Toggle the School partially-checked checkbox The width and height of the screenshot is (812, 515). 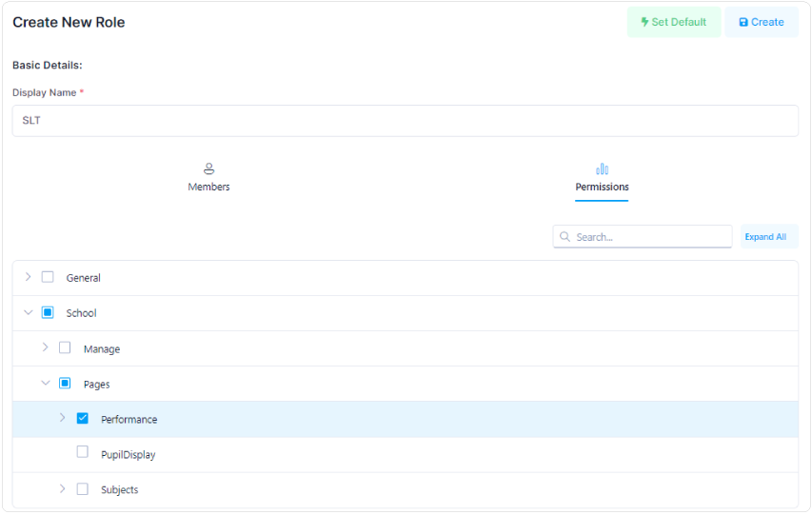click(x=48, y=312)
